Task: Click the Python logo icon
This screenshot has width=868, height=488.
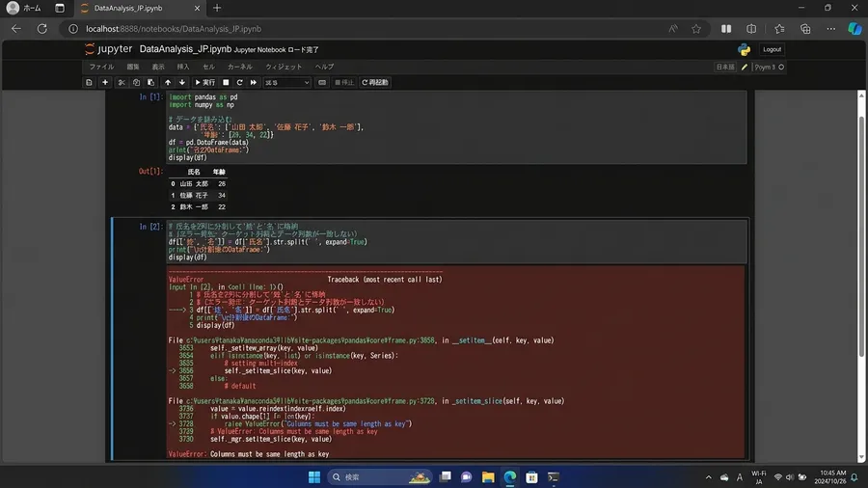Action: click(744, 49)
